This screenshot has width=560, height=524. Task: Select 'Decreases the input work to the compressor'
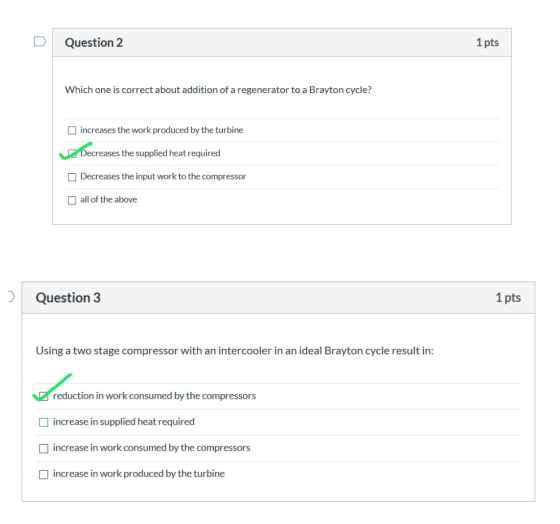tap(72, 177)
